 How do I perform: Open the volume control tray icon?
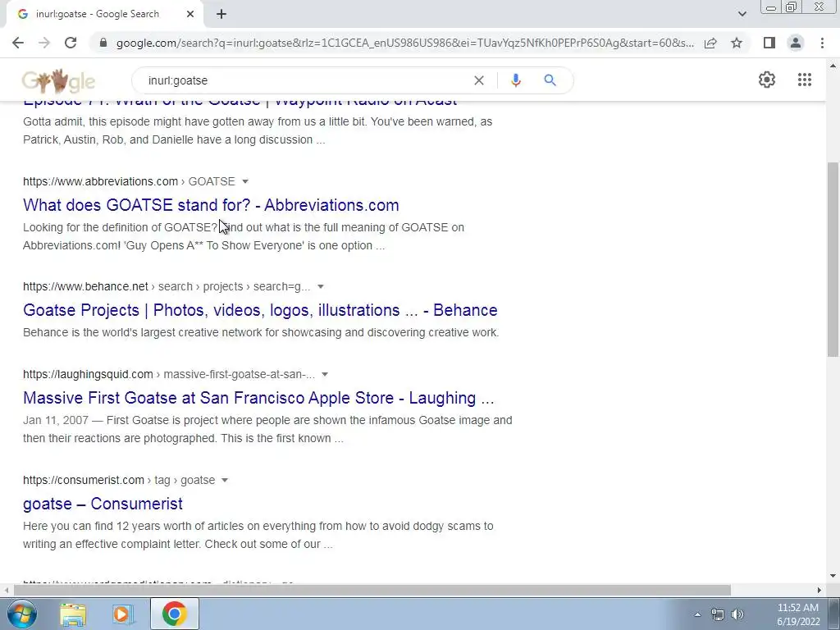[x=737, y=614]
